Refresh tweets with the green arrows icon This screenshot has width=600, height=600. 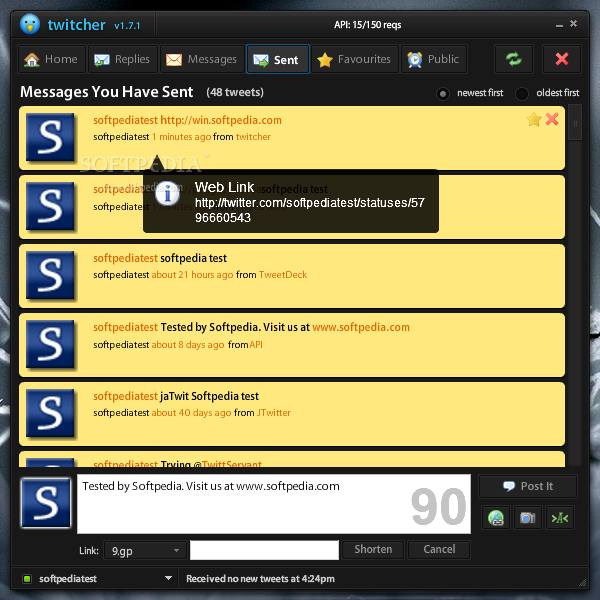(514, 59)
